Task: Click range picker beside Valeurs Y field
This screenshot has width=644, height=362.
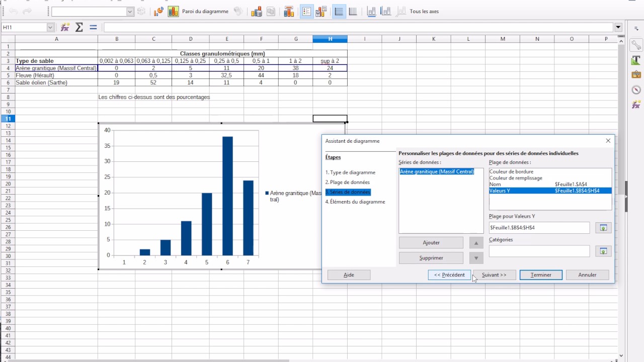Action: click(x=603, y=228)
